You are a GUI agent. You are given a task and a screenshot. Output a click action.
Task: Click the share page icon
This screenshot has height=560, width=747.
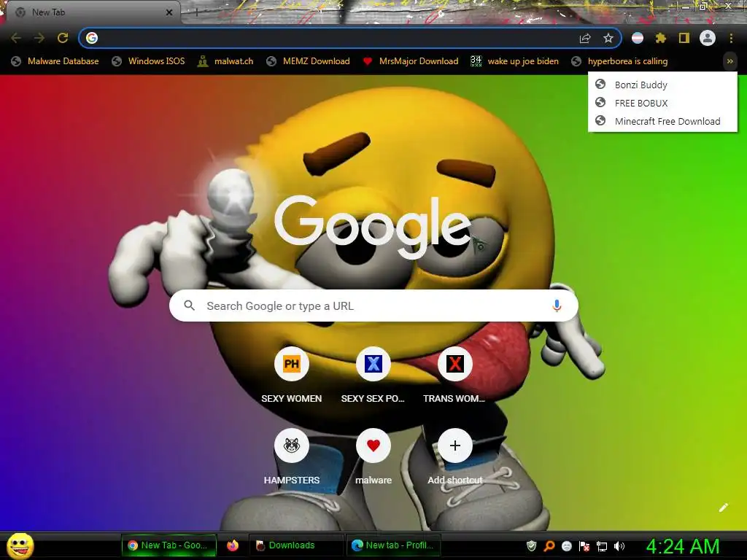coord(585,38)
